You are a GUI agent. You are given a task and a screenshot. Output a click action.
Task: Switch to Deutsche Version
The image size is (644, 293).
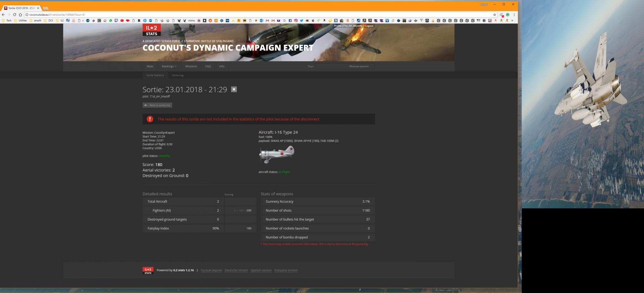coord(236,270)
